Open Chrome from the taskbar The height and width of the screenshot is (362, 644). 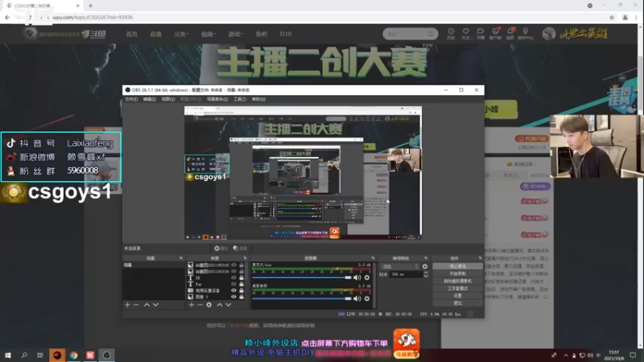(73, 356)
